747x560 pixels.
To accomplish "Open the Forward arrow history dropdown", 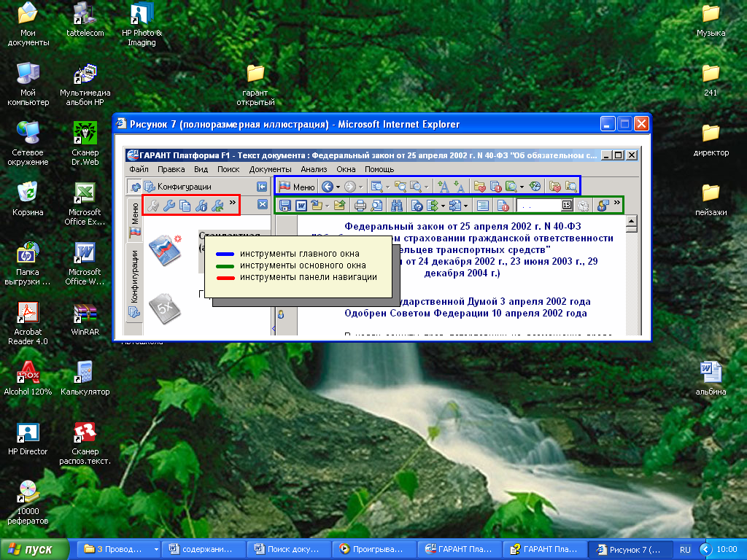I will point(360,187).
